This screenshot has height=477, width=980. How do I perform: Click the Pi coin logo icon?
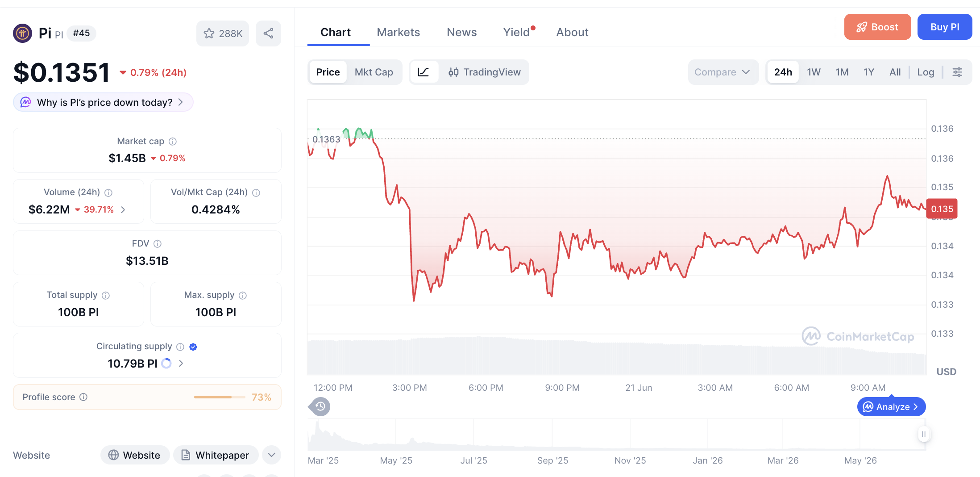pos(22,33)
